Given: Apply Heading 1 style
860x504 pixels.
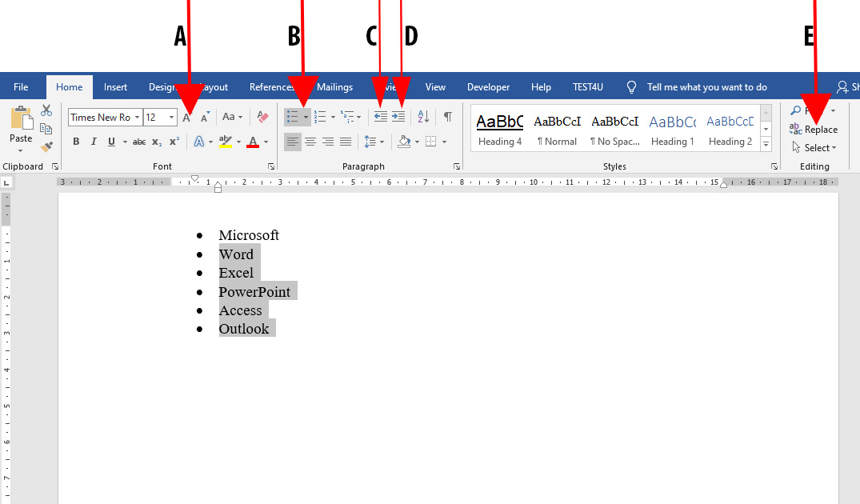Looking at the screenshot, I should click(673, 130).
